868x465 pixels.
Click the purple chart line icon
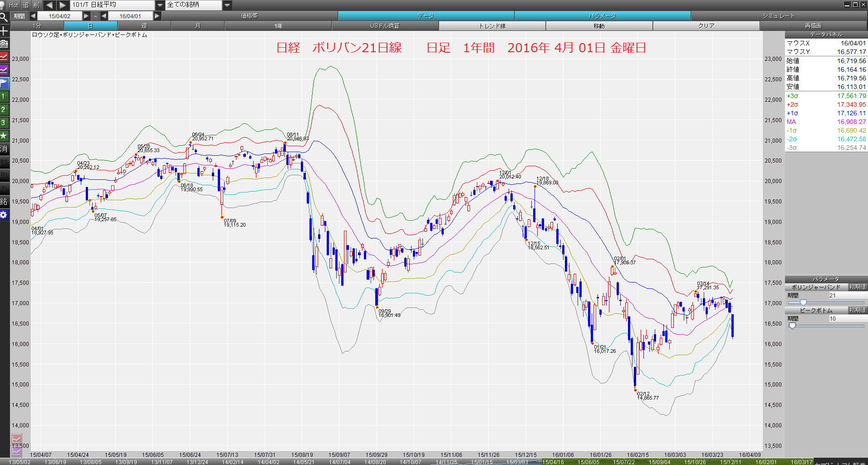click(4, 70)
